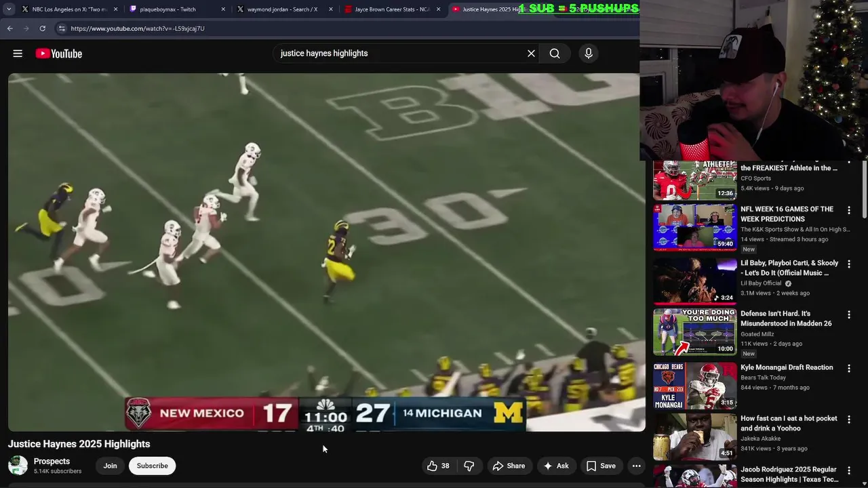Open the tab search dropdown arrow

(9, 9)
